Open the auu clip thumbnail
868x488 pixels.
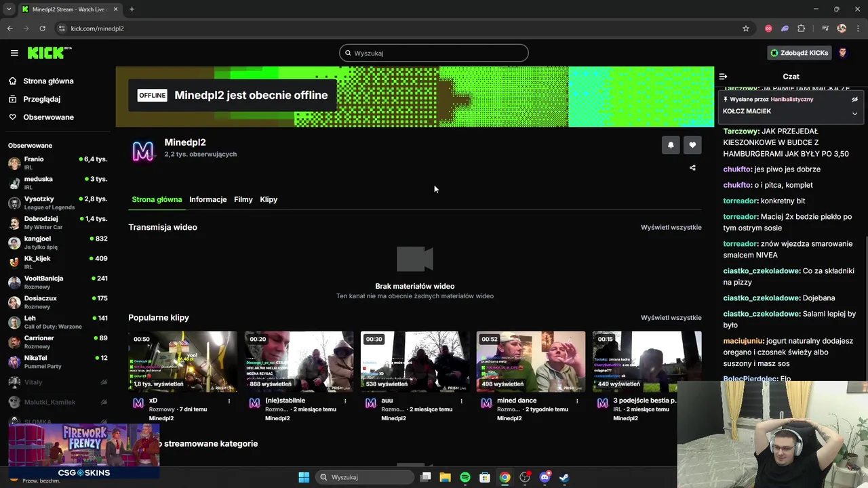coord(415,361)
